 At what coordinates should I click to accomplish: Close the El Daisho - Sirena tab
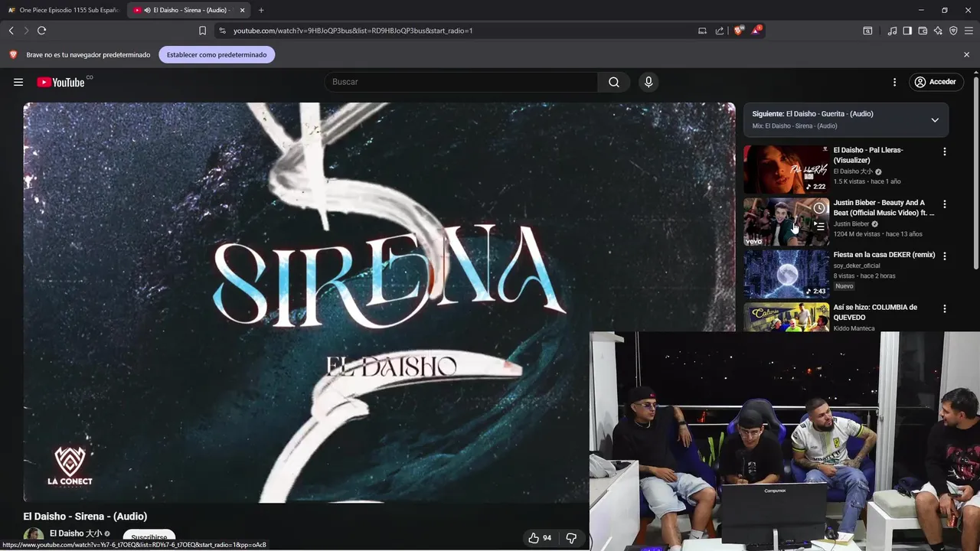[243, 10]
